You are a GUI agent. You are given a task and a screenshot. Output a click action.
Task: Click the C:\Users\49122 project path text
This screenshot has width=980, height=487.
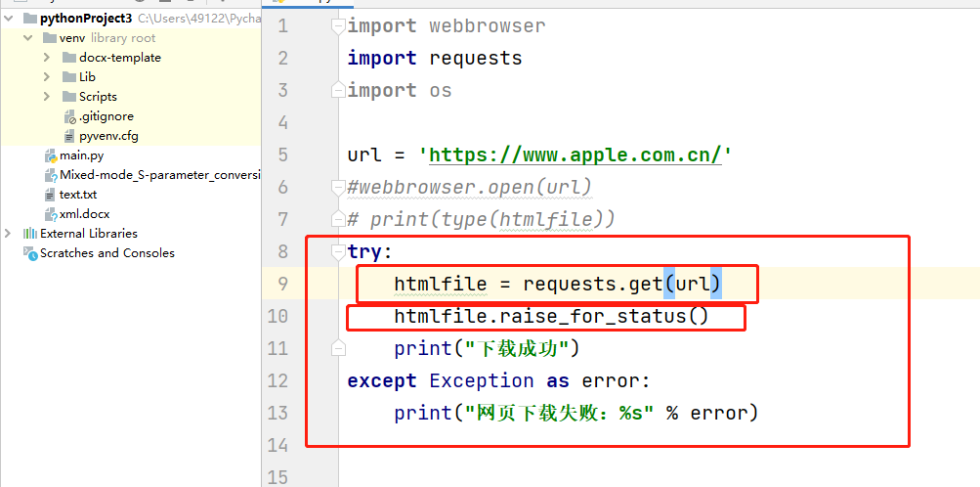200,19
